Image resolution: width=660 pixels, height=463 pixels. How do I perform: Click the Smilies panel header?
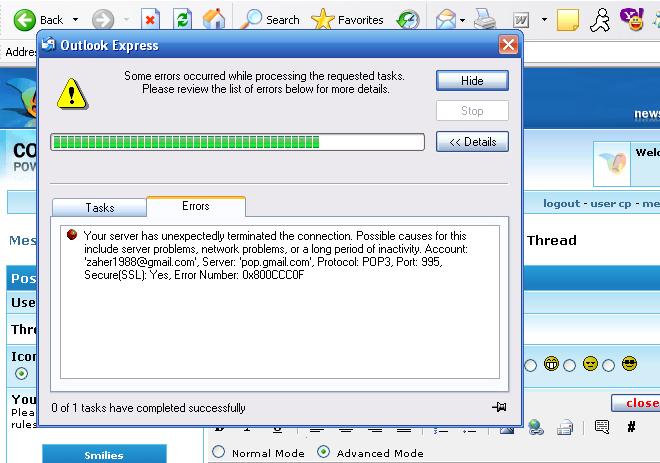(x=104, y=454)
